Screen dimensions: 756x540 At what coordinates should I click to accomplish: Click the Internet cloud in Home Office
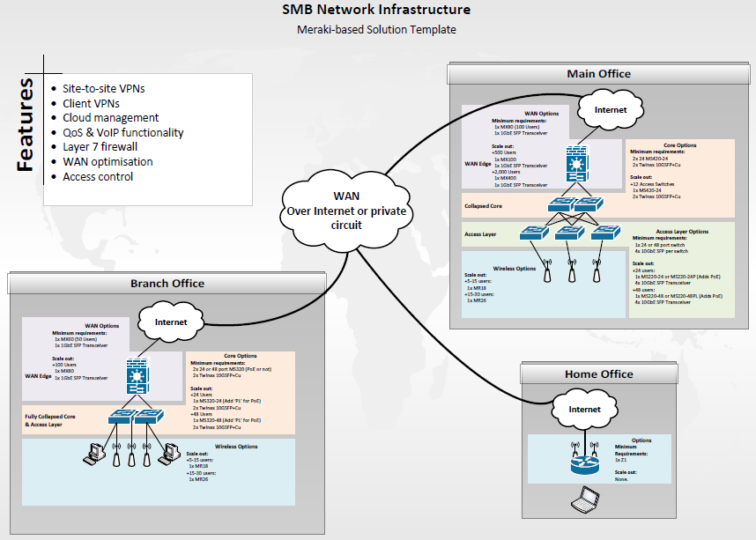click(584, 410)
